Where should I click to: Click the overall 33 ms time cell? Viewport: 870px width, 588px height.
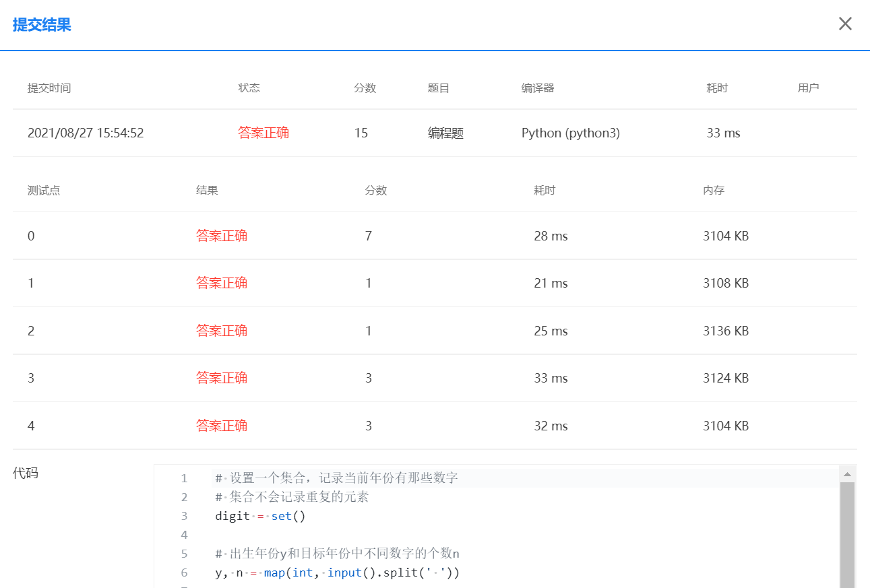point(724,133)
